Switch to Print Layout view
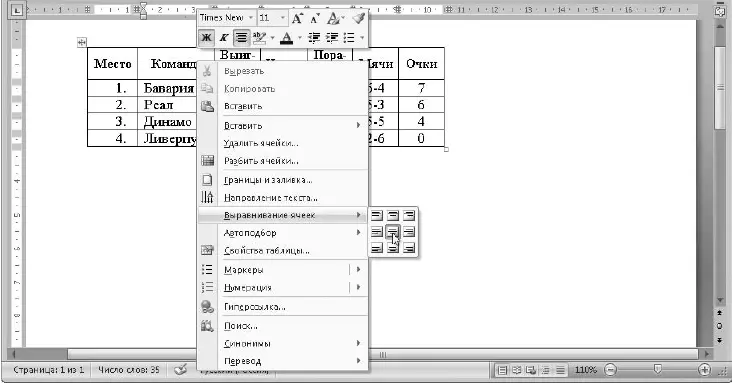The image size is (732, 383). click(502, 370)
